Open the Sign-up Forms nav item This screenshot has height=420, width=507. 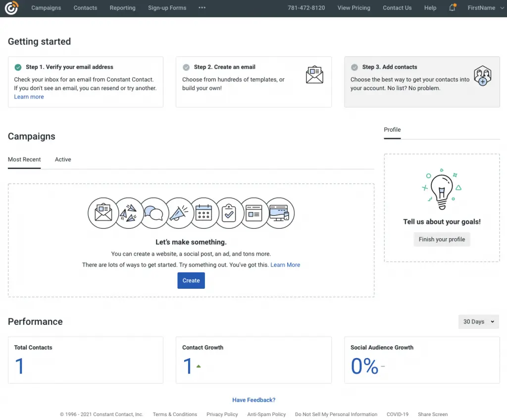pos(167,8)
